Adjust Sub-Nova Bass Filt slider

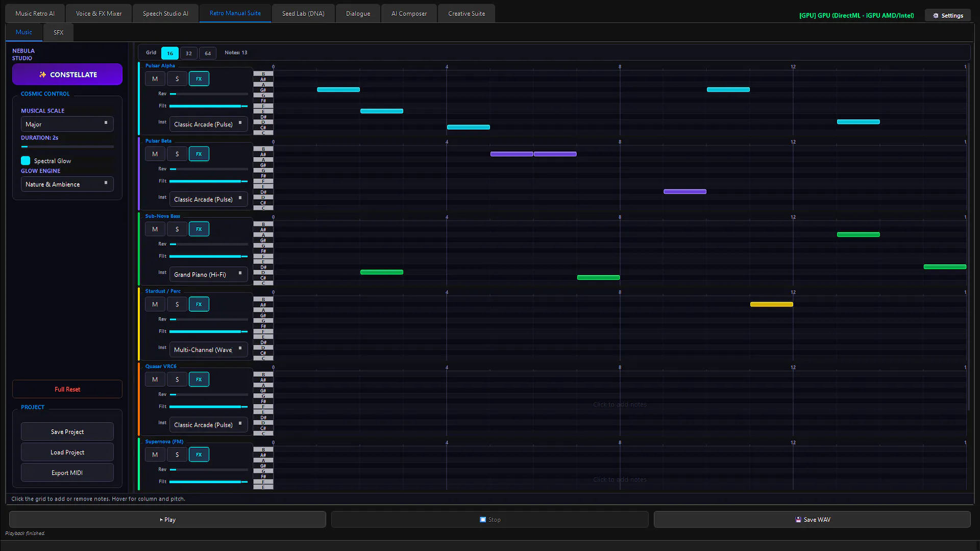click(x=208, y=256)
